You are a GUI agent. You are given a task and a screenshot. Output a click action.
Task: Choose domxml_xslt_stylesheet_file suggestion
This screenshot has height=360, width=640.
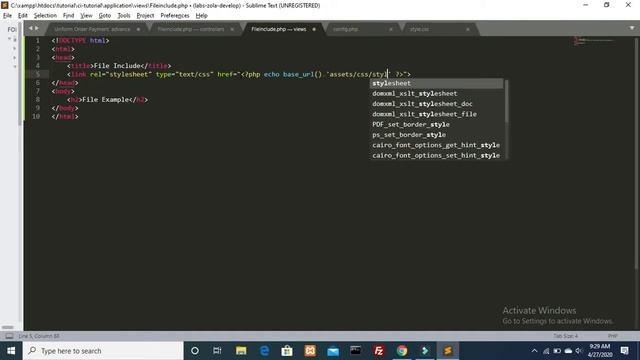(x=436, y=114)
